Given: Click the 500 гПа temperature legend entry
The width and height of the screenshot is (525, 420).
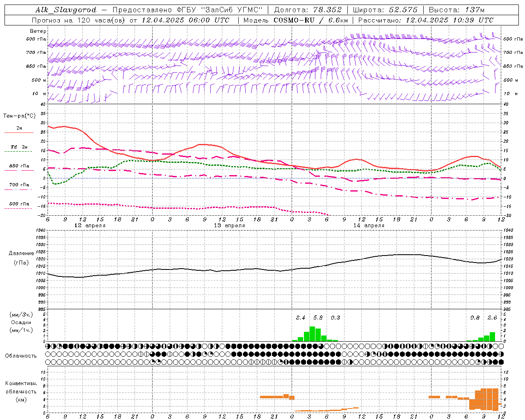Looking at the screenshot, I should click(19, 204).
